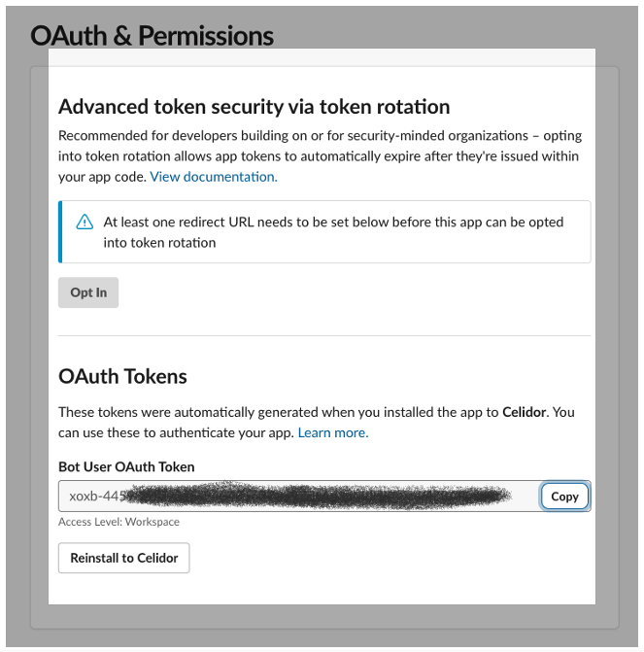Click the token rotation description paragraph

click(321, 155)
